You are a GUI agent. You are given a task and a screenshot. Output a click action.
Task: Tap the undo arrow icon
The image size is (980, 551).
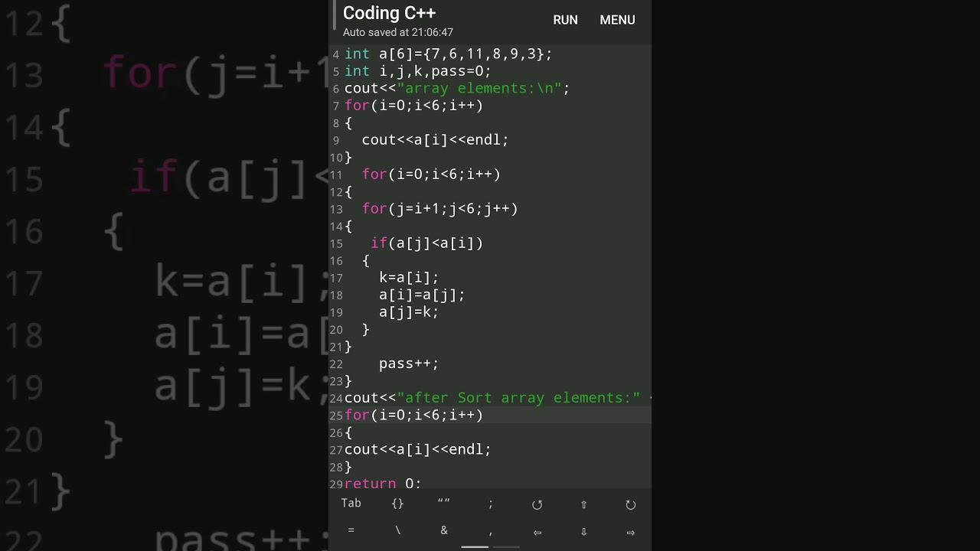(x=537, y=504)
